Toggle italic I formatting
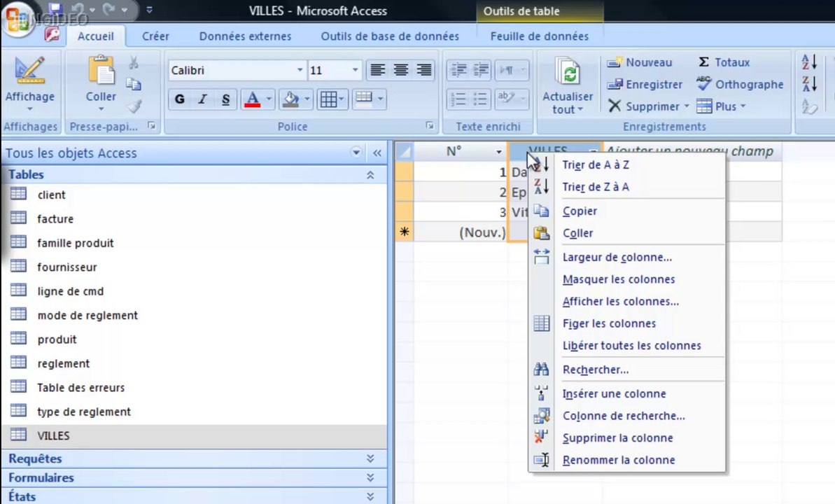 203,99
